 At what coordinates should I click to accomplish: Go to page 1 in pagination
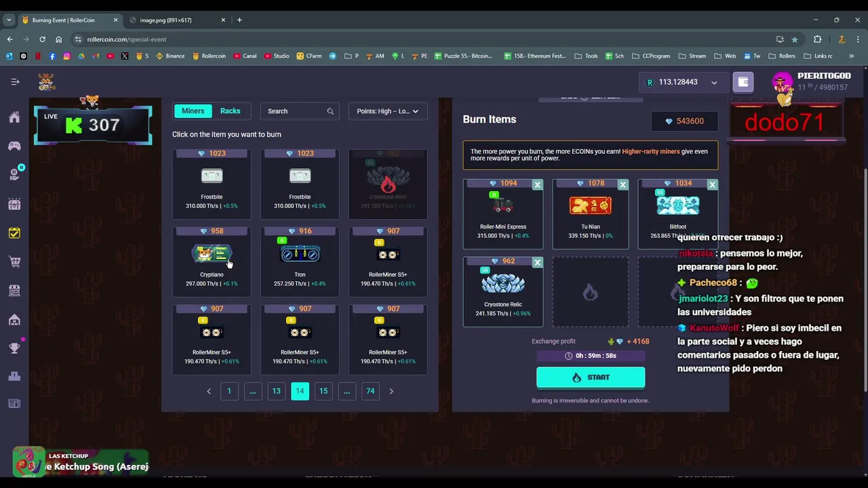click(229, 391)
